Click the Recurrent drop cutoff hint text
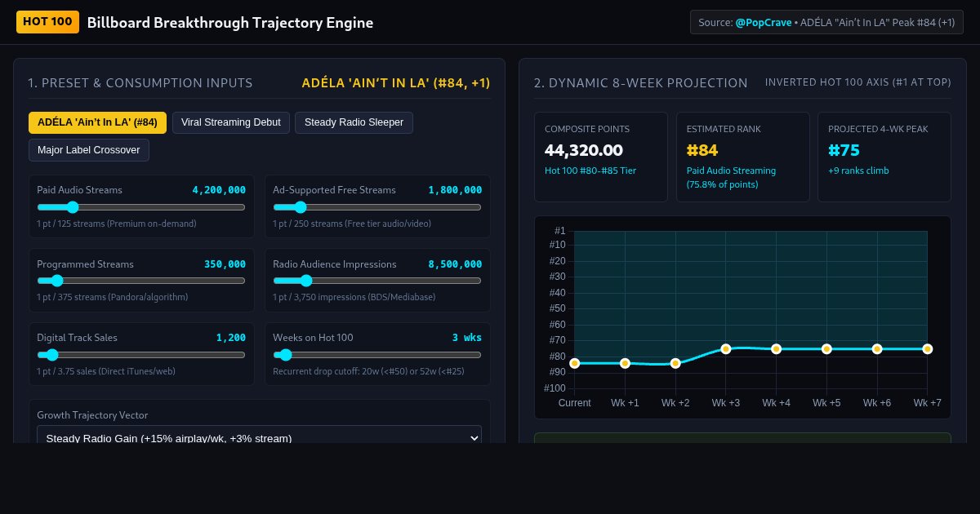This screenshot has height=514, width=980. 369,371
